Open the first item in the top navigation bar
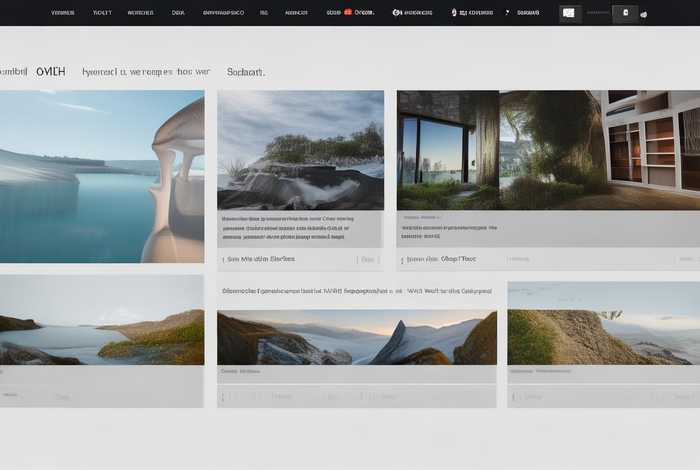The height and width of the screenshot is (470, 700). pos(62,13)
